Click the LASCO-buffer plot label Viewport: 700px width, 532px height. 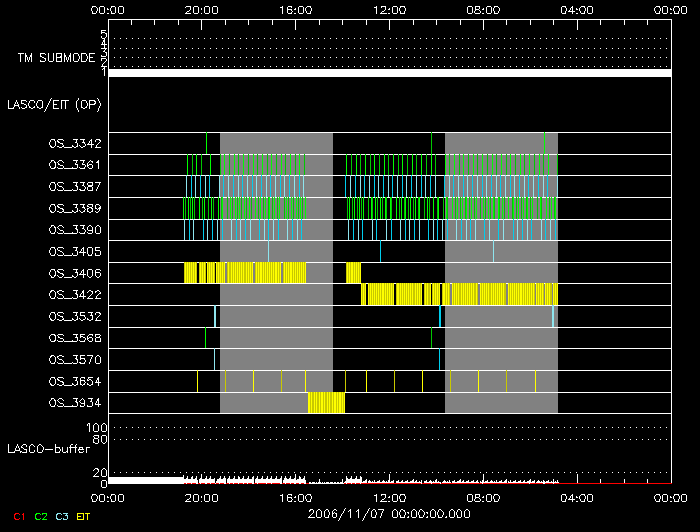click(x=49, y=449)
